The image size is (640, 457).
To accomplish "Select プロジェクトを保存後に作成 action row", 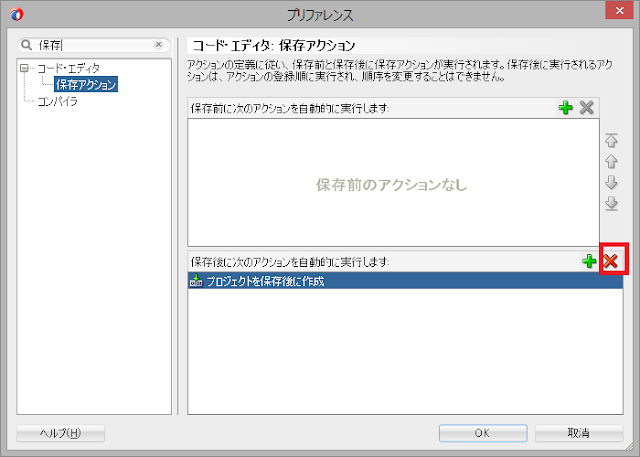I will pyautogui.click(x=405, y=281).
